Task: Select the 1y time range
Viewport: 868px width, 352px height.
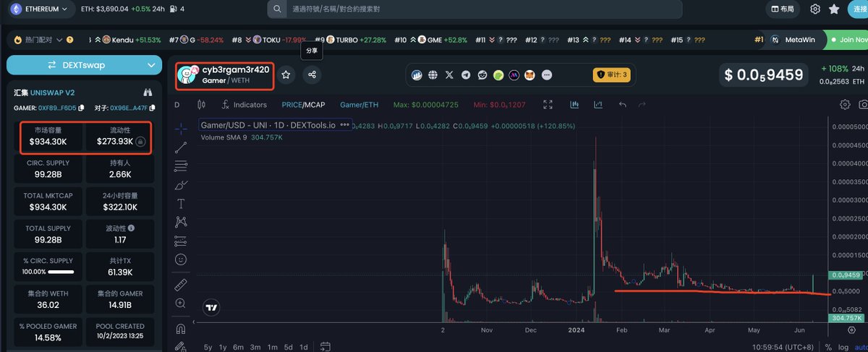Action: pyautogui.click(x=222, y=347)
